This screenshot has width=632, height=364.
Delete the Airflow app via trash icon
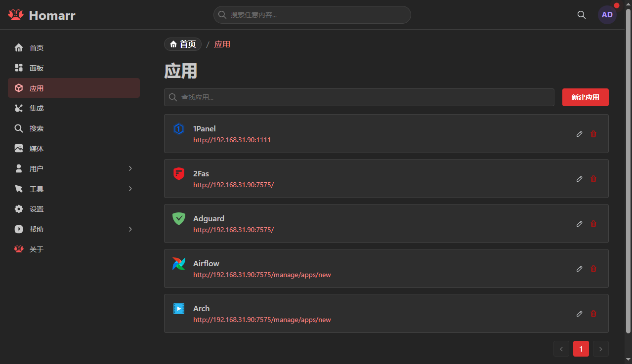tap(593, 269)
